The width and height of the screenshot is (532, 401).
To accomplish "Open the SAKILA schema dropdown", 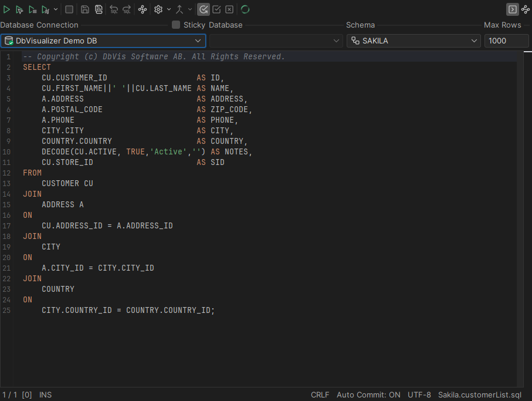I will 414,41.
